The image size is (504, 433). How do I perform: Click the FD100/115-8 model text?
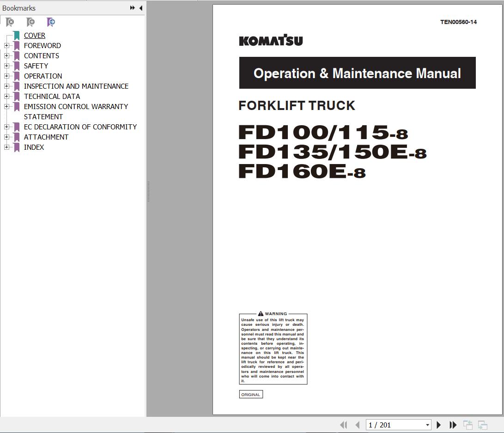323,133
